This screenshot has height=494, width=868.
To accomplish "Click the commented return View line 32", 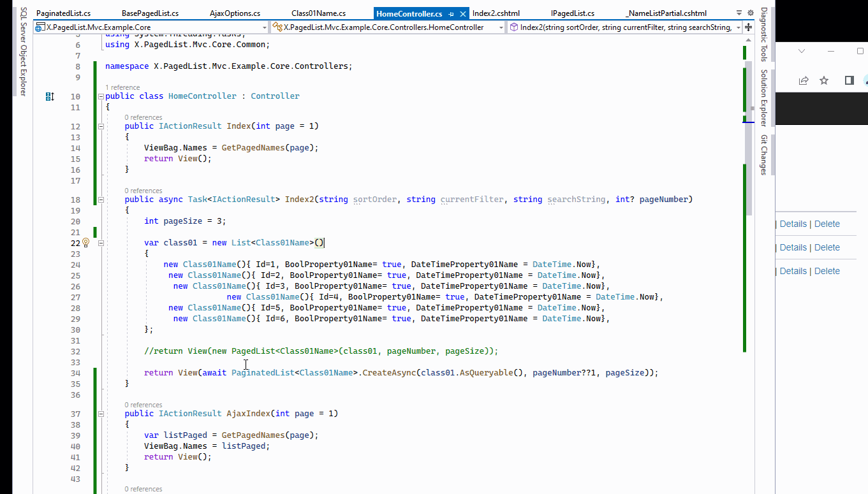I will 321,351.
